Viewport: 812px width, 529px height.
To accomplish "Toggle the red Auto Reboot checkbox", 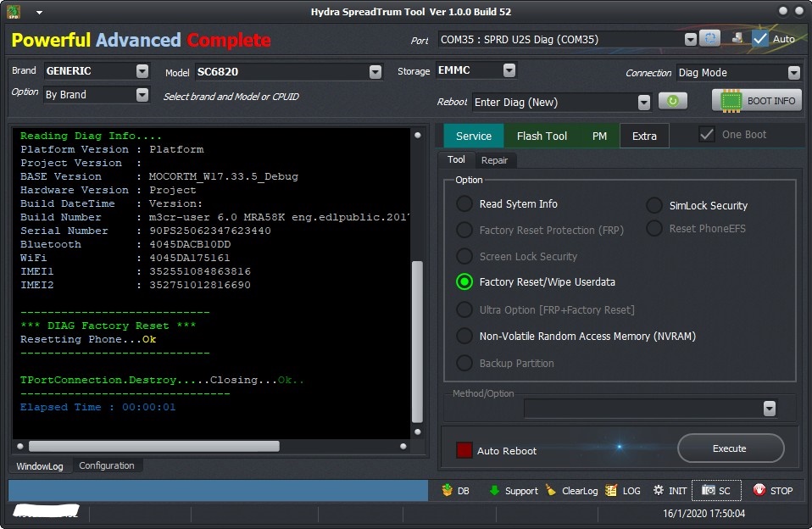I will tap(464, 450).
